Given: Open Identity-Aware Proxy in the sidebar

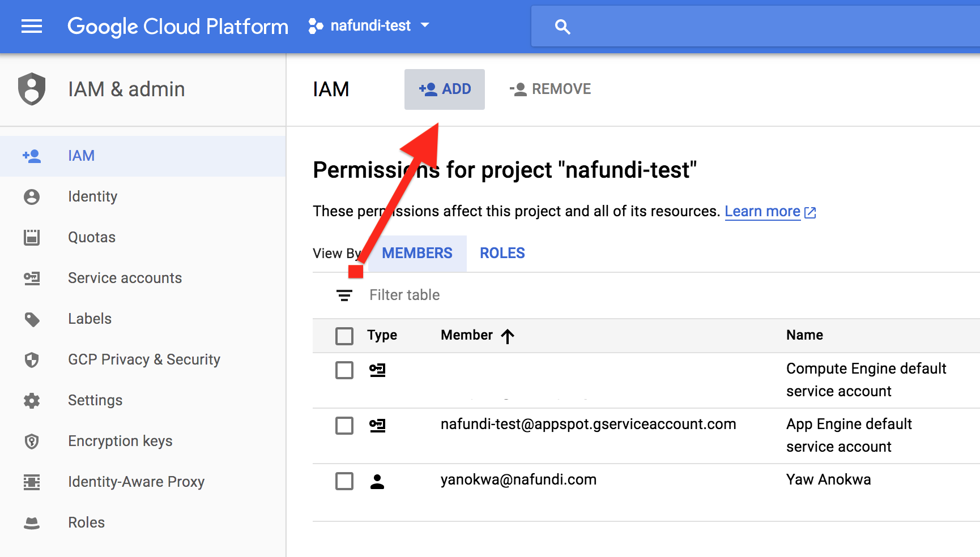Looking at the screenshot, I should [143, 482].
